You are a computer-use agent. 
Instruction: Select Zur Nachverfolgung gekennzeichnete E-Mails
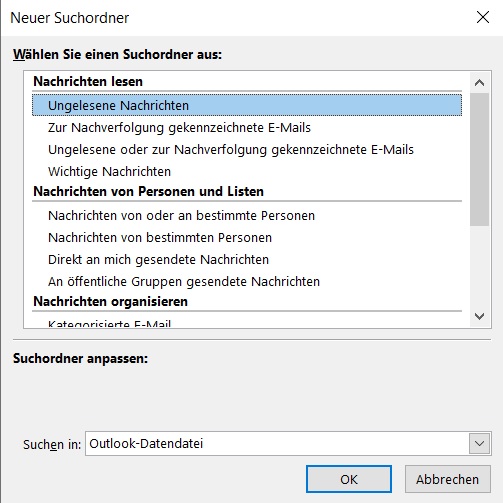247,128
